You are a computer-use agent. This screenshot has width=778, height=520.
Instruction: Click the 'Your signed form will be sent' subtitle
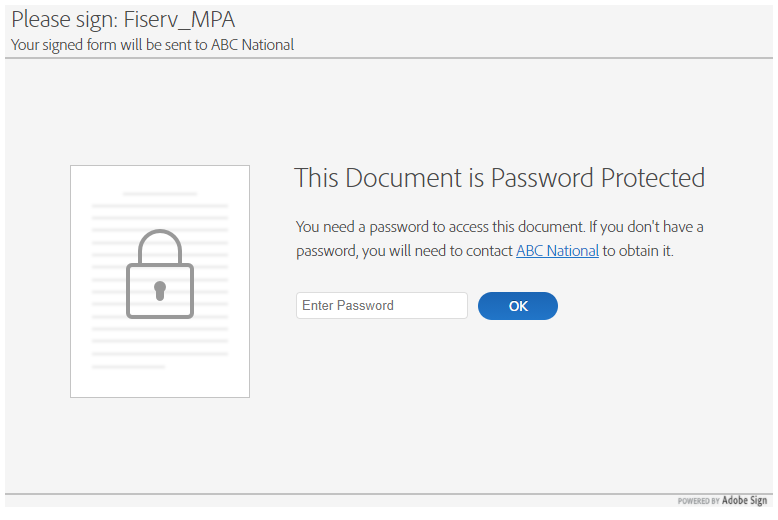coord(110,44)
